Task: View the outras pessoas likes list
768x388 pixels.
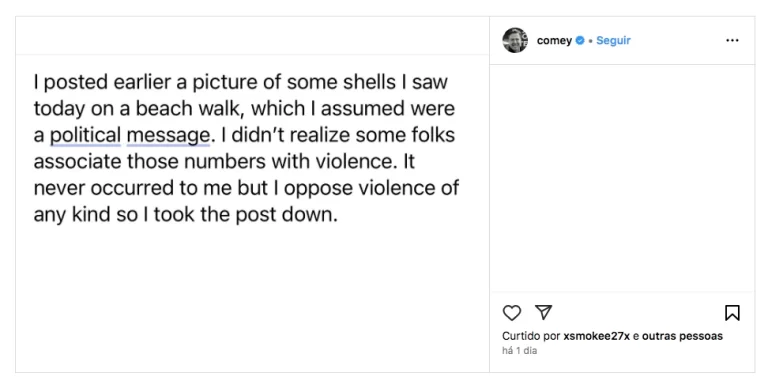Action: 682,336
